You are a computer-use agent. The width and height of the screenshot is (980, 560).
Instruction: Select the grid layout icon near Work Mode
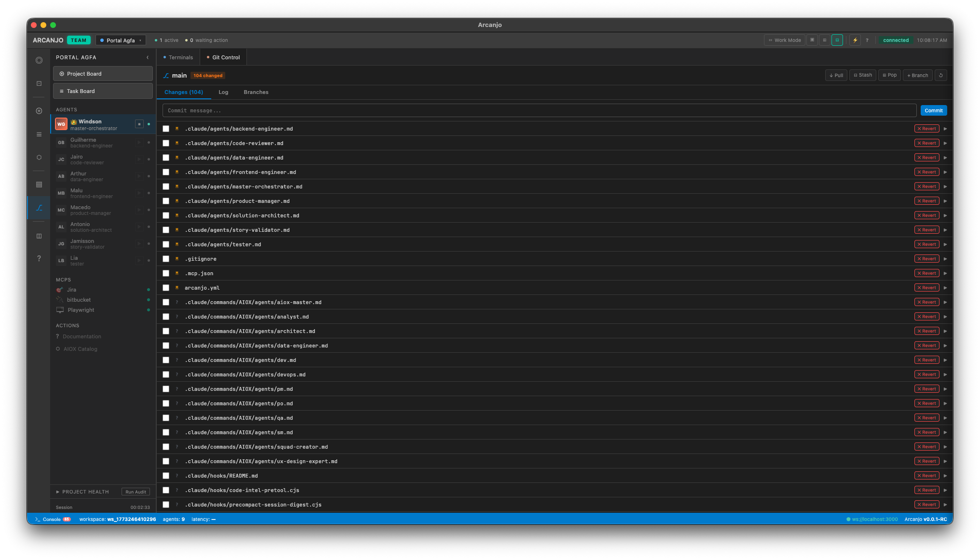pyautogui.click(x=824, y=40)
